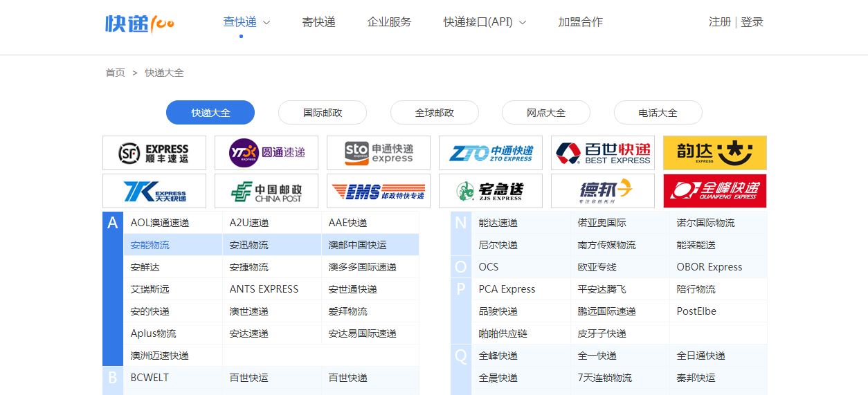Open 能达速递 courier entry
Screen dimensions: 868x395
pos(498,223)
